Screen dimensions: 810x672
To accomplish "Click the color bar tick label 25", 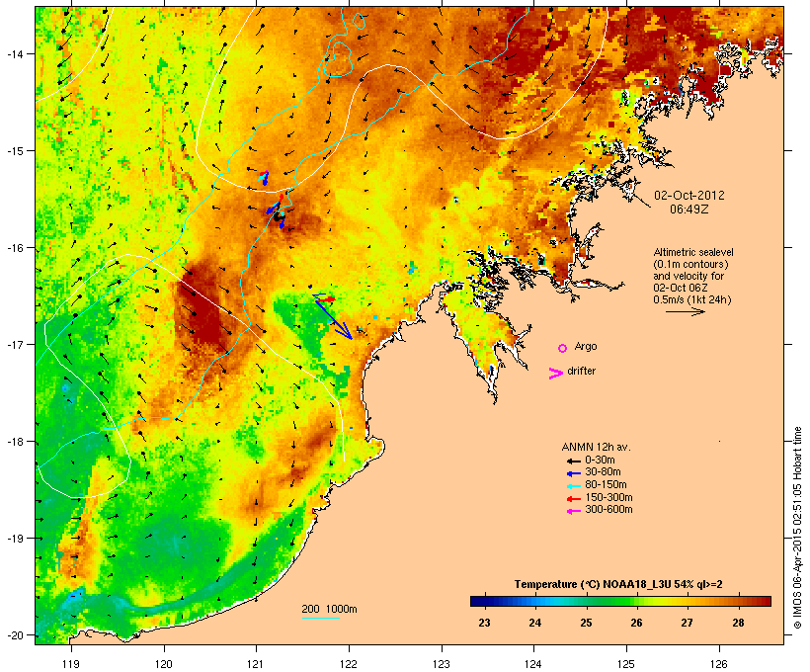I will pyautogui.click(x=586, y=623).
